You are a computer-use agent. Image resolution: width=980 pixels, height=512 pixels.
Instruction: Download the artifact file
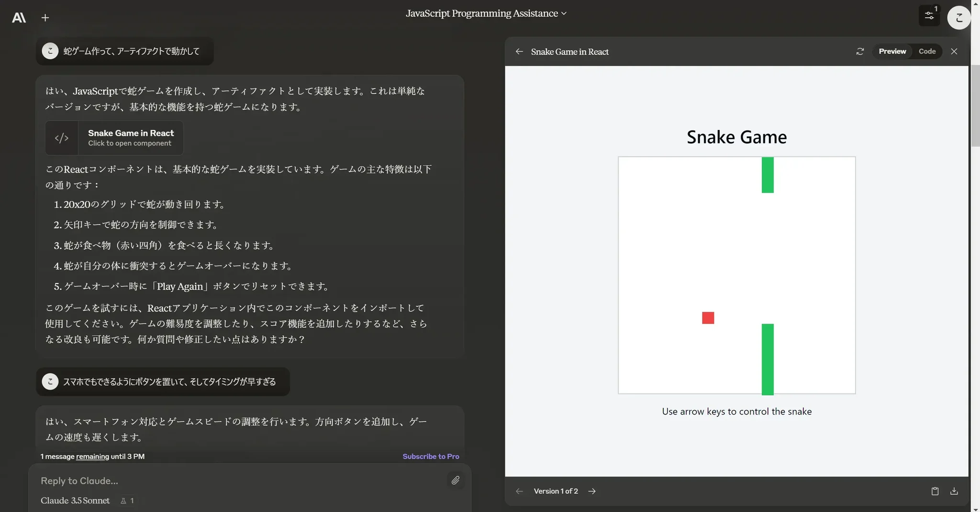coord(954,491)
